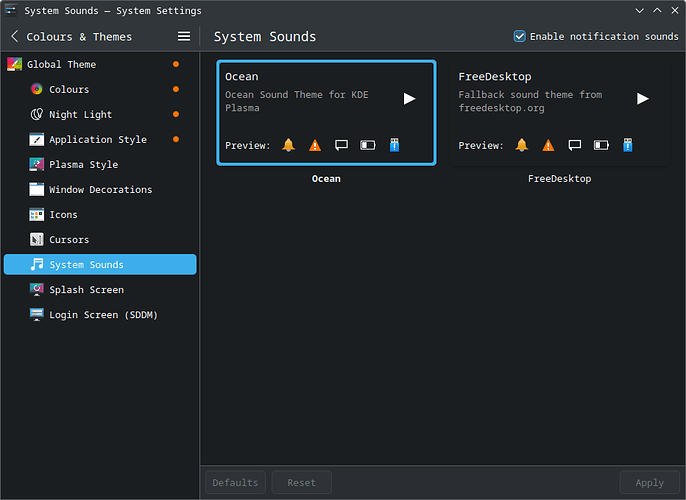Click the Application Style icon
Screen dimensions: 686x500
click(x=37, y=140)
